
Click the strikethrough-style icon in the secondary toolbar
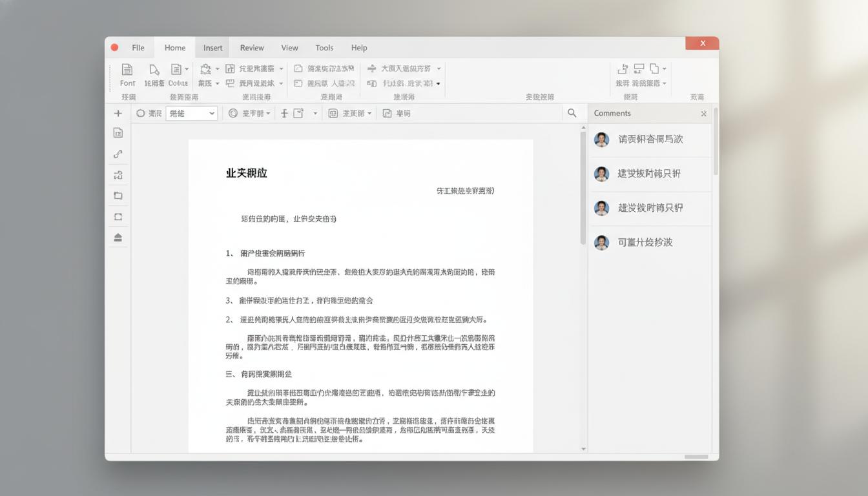284,113
